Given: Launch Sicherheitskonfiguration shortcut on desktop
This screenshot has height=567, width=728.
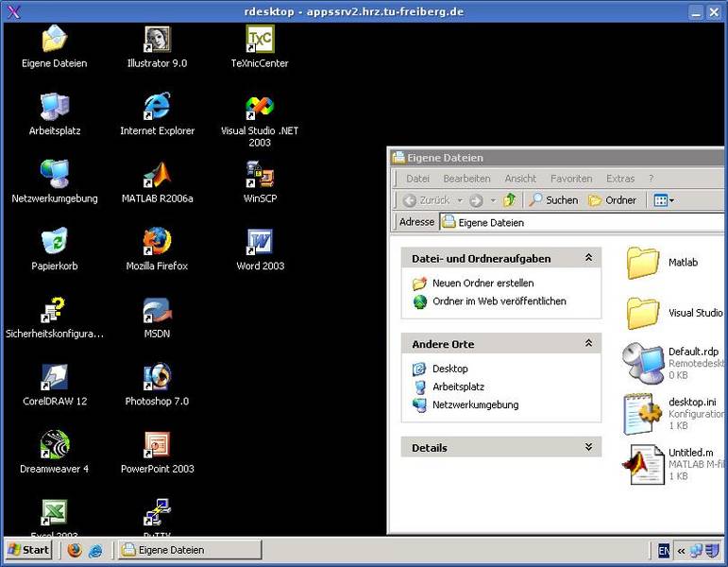Looking at the screenshot, I should click(55, 317).
